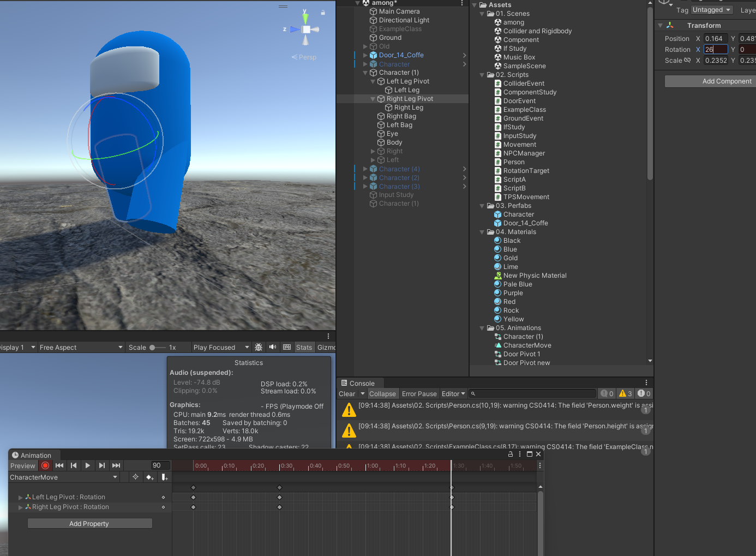Step to next keyframe in Animation
This screenshot has width=756, height=556.
(x=102, y=465)
